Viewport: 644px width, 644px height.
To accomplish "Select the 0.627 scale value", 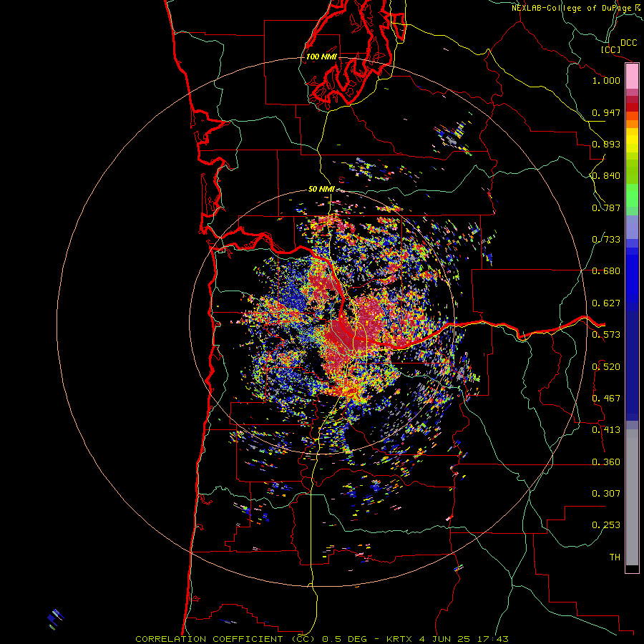I will (606, 303).
